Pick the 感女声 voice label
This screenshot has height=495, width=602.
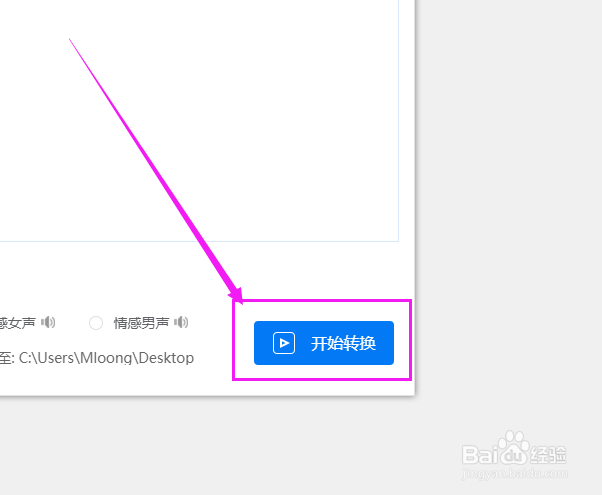(x=18, y=323)
